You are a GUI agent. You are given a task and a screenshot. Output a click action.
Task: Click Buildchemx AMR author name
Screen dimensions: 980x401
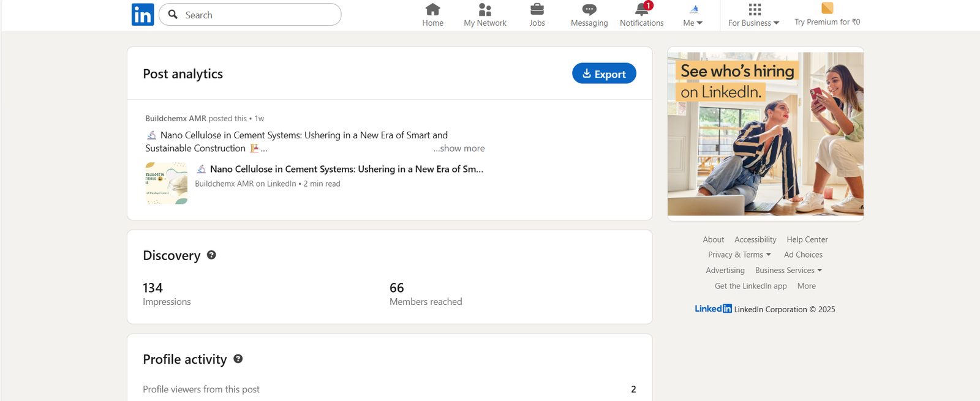(176, 118)
